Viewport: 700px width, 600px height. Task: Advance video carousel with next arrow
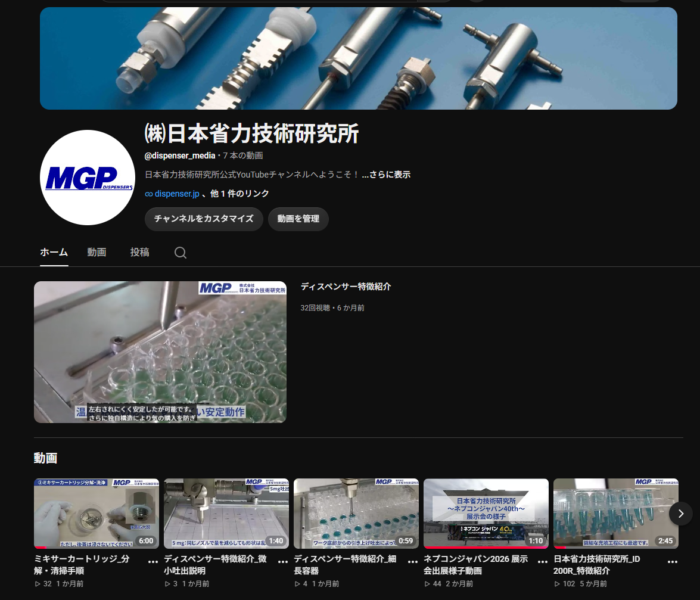click(681, 514)
